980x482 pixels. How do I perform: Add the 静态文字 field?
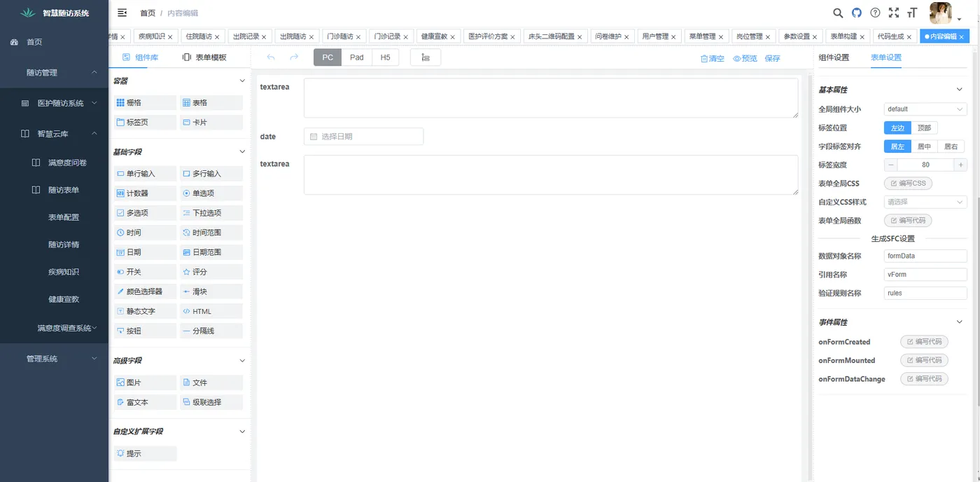(x=146, y=311)
